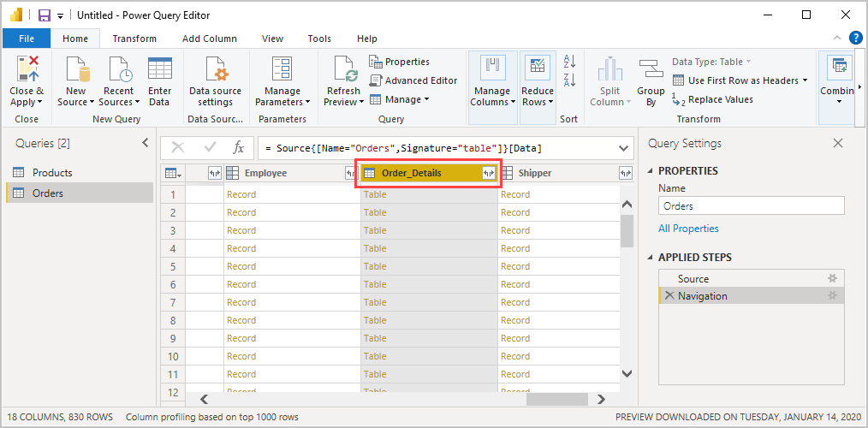Switch to the View tab

click(x=272, y=39)
